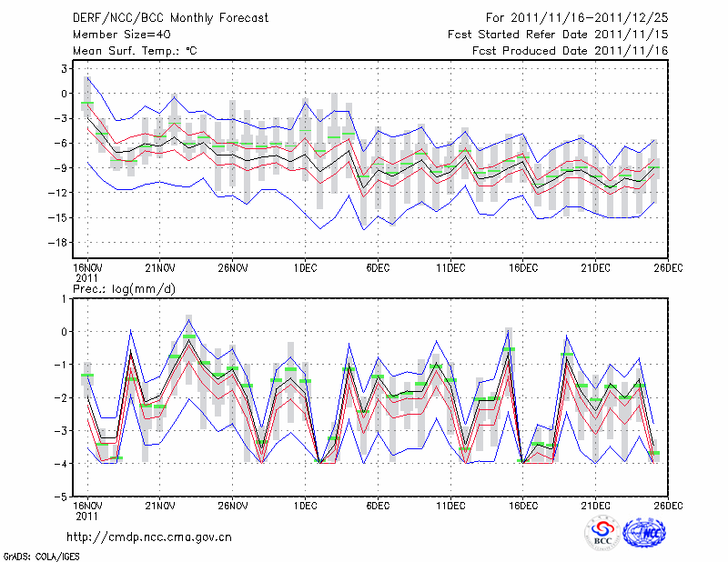Screen dimensions: 728x562
Task: Click the Member Size=40 text
Action: 115,35
